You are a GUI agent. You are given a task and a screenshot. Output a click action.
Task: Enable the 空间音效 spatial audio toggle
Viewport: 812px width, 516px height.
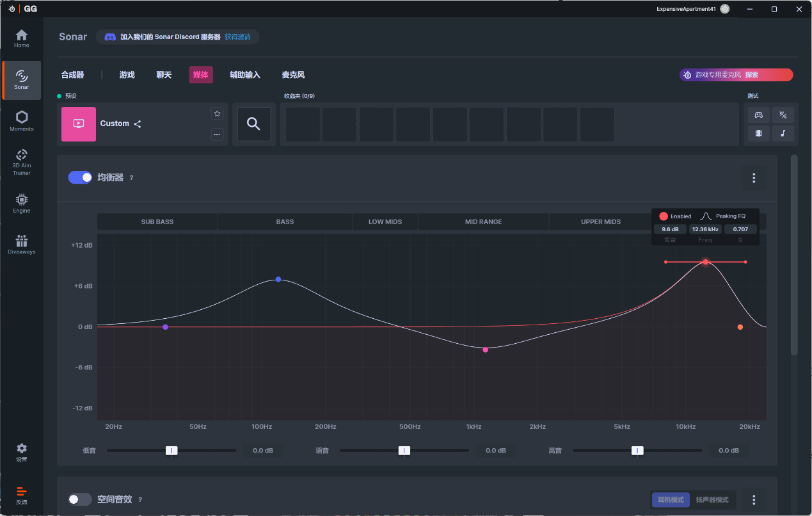tap(80, 499)
